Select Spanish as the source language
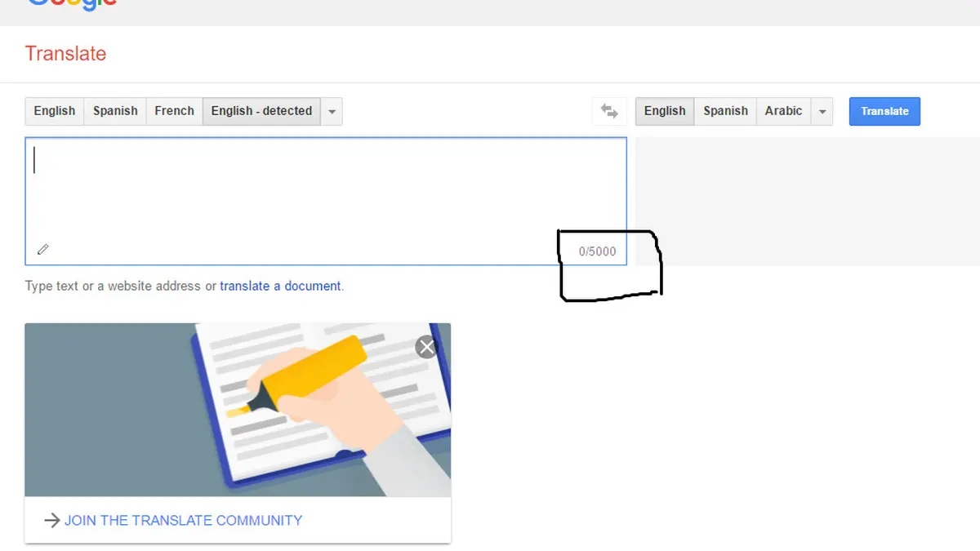The width and height of the screenshot is (980, 551). pyautogui.click(x=114, y=111)
